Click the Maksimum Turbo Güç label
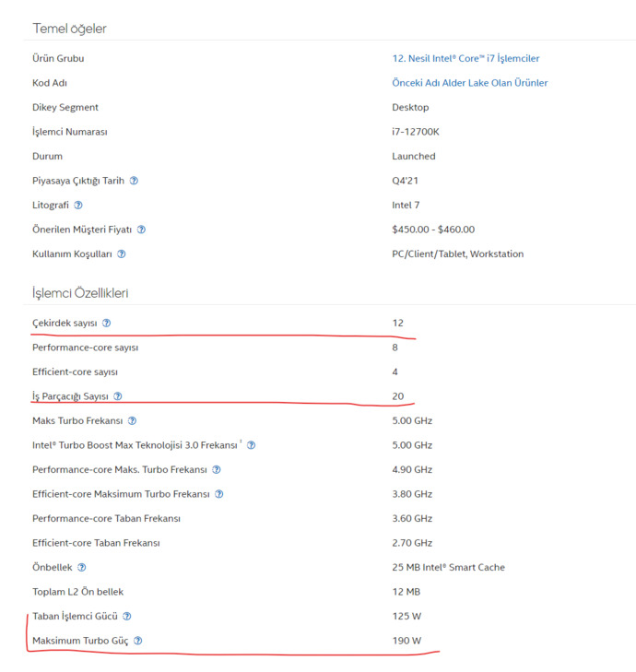Image resolution: width=636 pixels, height=672 pixels. 80,641
